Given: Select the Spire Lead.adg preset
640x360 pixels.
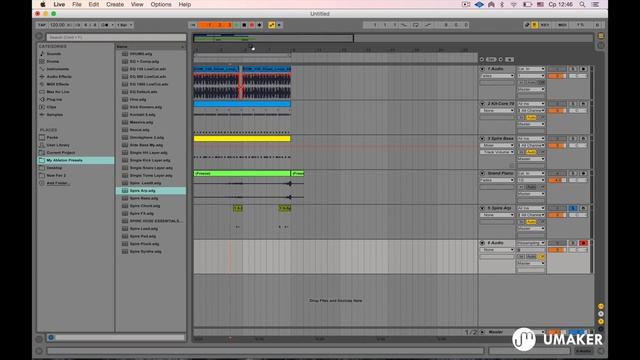Looking at the screenshot, I should point(144,229).
